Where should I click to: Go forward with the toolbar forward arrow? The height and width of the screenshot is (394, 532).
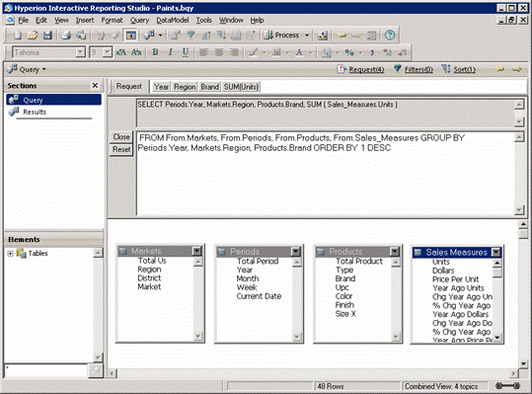tap(356, 35)
